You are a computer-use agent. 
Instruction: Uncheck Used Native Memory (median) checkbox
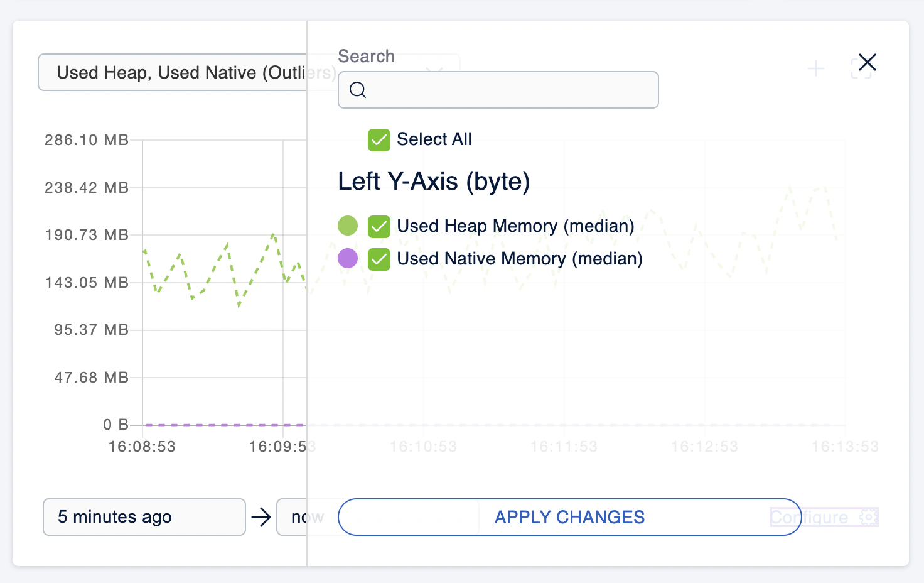[379, 259]
